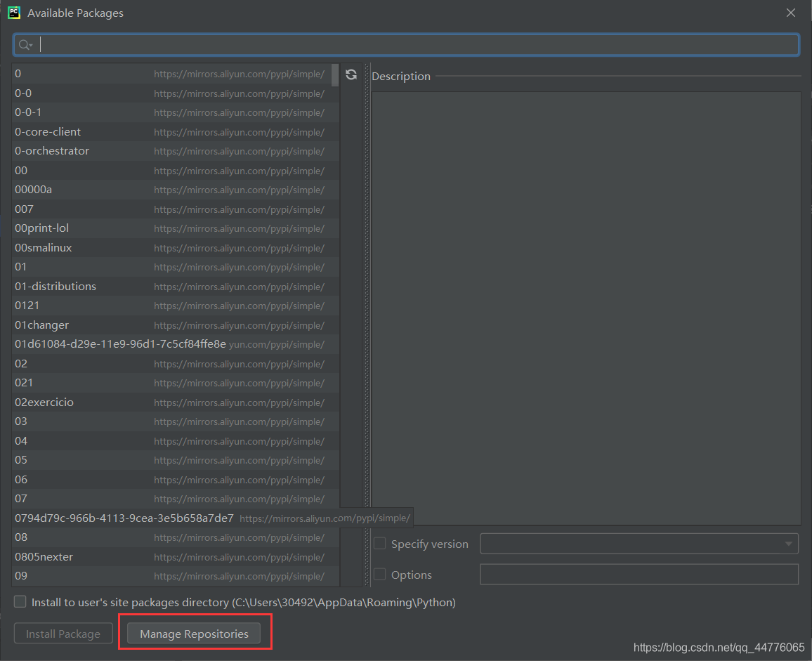Image resolution: width=812 pixels, height=661 pixels.
Task: Click the Install Package button
Action: (63, 633)
